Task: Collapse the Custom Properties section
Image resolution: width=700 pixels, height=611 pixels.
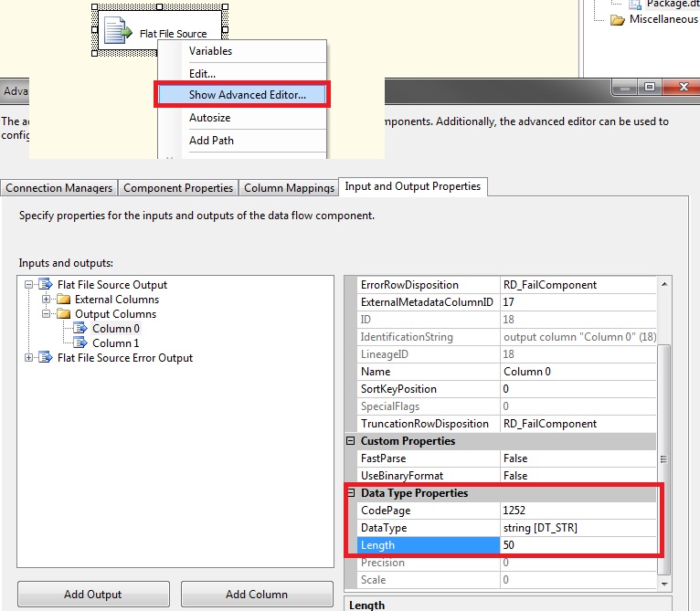Action: 351,441
